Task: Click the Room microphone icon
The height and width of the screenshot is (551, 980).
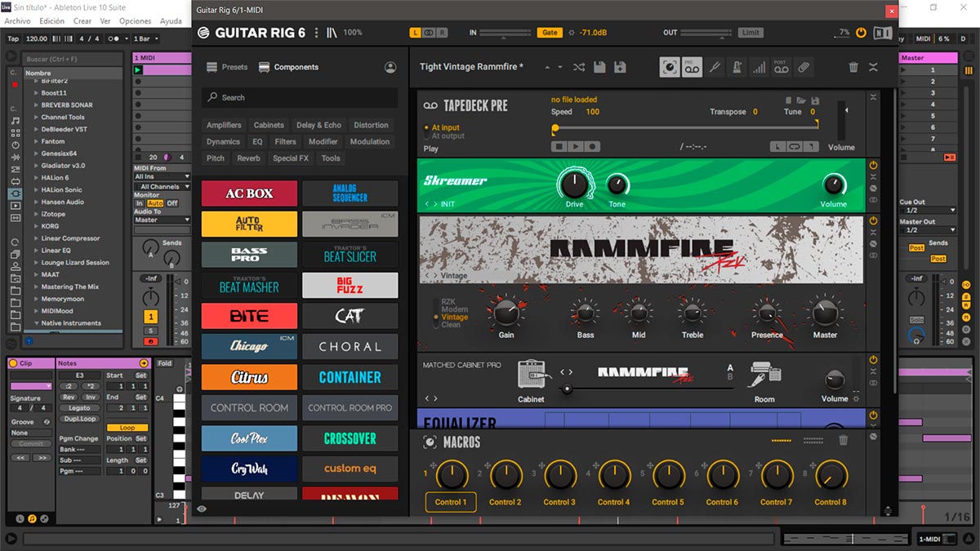Action: (764, 375)
